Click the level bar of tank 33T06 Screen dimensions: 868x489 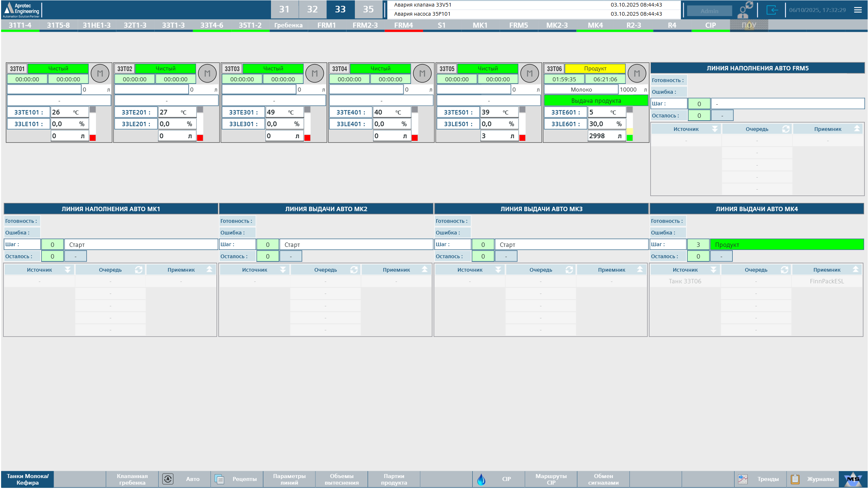629,124
